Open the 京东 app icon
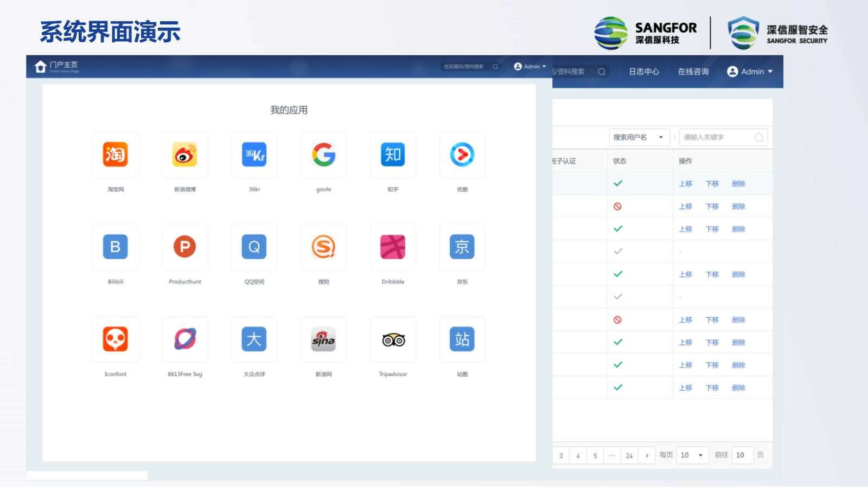This screenshot has height=488, width=868. [462, 247]
